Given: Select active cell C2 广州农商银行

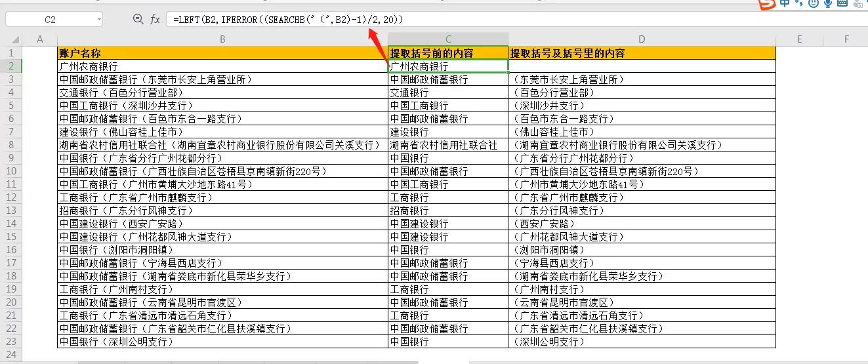Looking at the screenshot, I should point(448,66).
